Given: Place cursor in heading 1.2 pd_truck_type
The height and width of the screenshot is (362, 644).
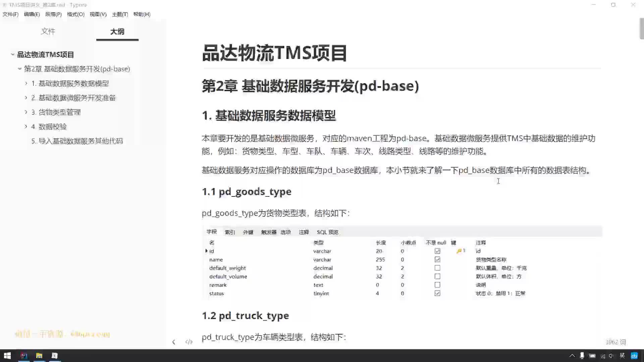Looking at the screenshot, I should point(245,315).
